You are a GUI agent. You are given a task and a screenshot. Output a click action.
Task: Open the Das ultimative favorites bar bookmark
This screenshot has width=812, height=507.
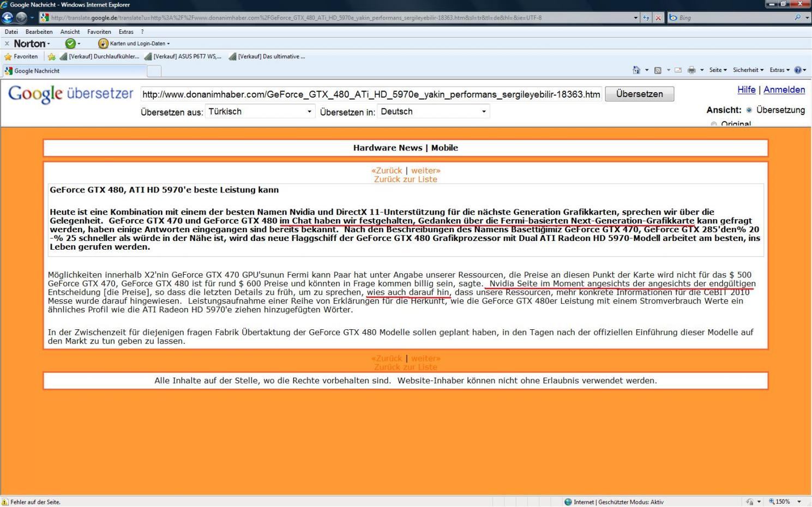tap(267, 57)
